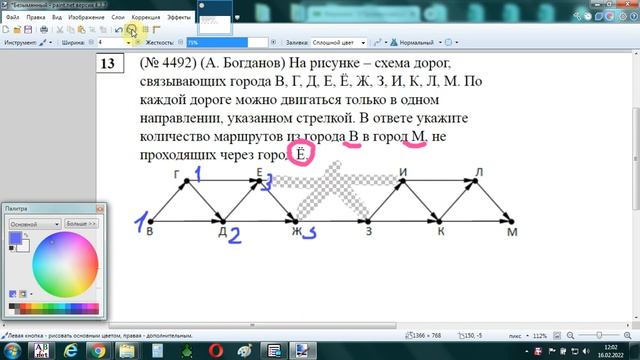
Task: Click the zoom out magnifier icon
Action: [x=570, y=336]
